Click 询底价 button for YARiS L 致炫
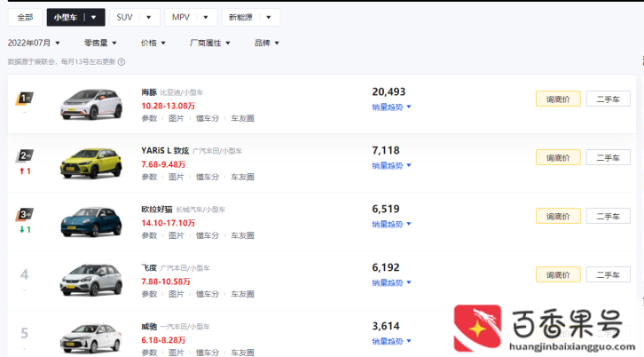 (x=558, y=157)
